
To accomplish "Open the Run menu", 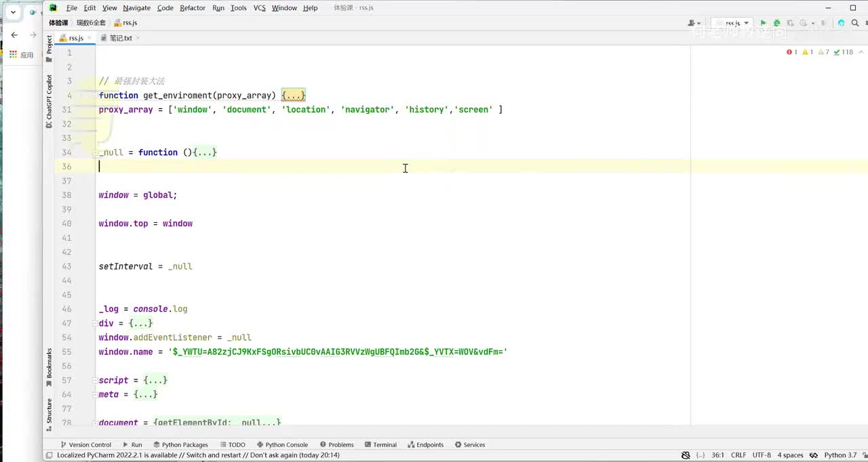I will pos(218,8).
